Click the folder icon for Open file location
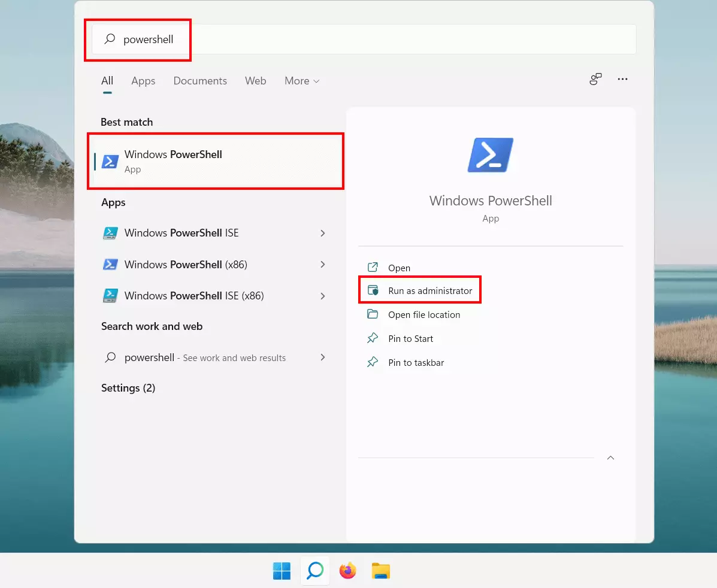Screen dimensions: 717x588 (x=373, y=314)
